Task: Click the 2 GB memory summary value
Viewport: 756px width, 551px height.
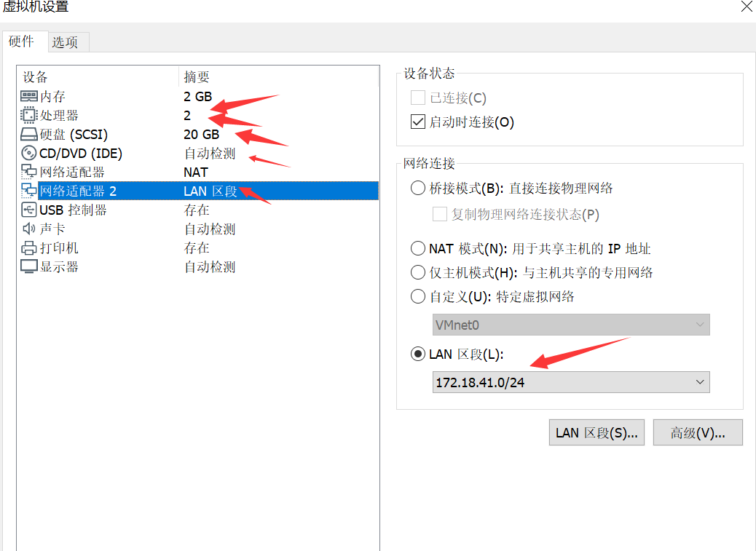Action: pyautogui.click(x=197, y=96)
